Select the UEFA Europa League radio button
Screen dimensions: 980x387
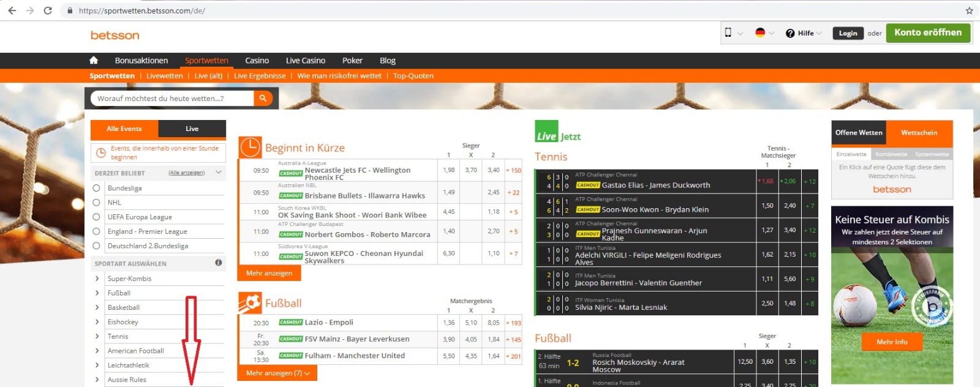[96, 217]
